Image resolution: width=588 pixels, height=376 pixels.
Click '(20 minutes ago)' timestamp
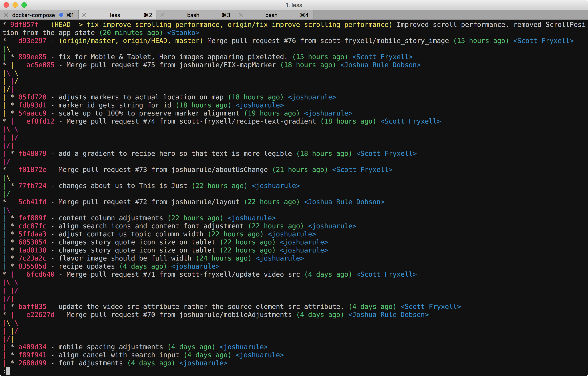[131, 33]
